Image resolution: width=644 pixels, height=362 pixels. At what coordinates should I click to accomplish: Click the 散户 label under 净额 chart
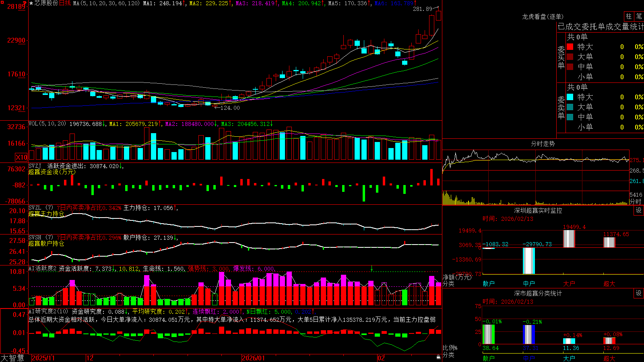pyautogui.click(x=489, y=284)
